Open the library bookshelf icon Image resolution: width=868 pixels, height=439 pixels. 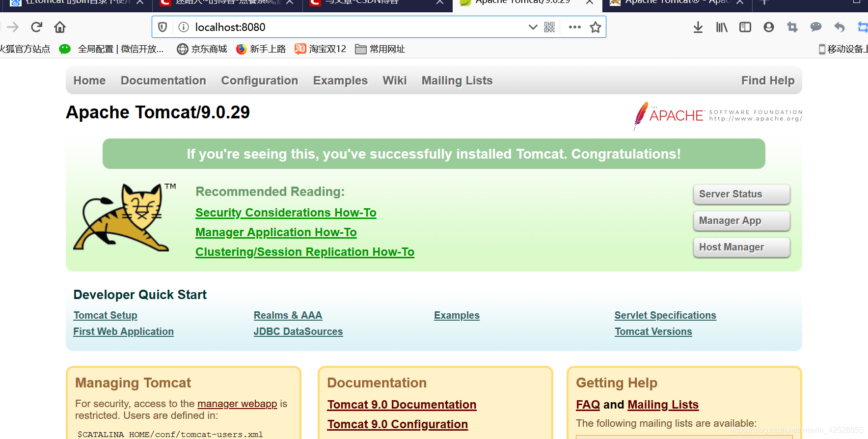pyautogui.click(x=722, y=27)
